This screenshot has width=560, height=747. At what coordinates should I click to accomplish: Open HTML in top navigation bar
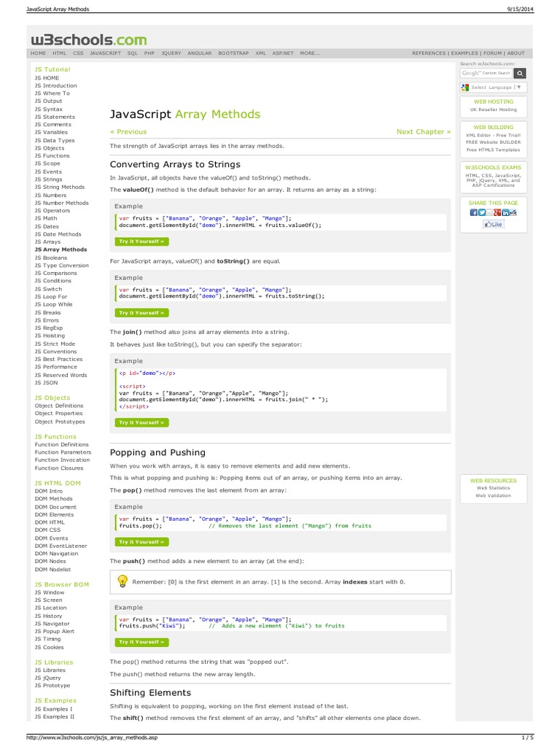click(60, 53)
